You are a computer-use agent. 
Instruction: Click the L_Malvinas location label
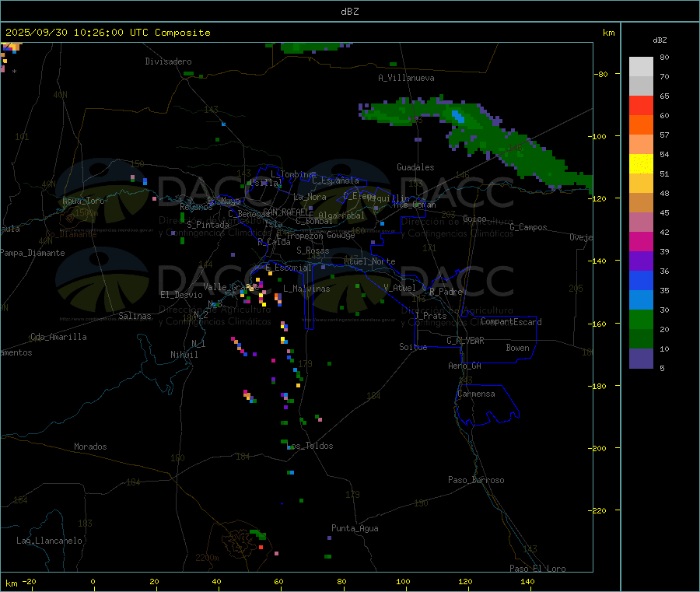click(x=306, y=289)
